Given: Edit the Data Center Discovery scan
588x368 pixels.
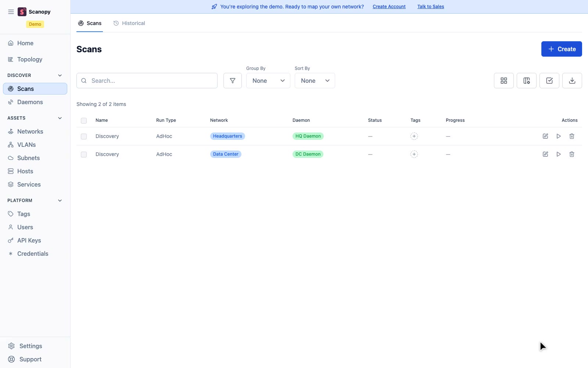Looking at the screenshot, I should [545, 154].
